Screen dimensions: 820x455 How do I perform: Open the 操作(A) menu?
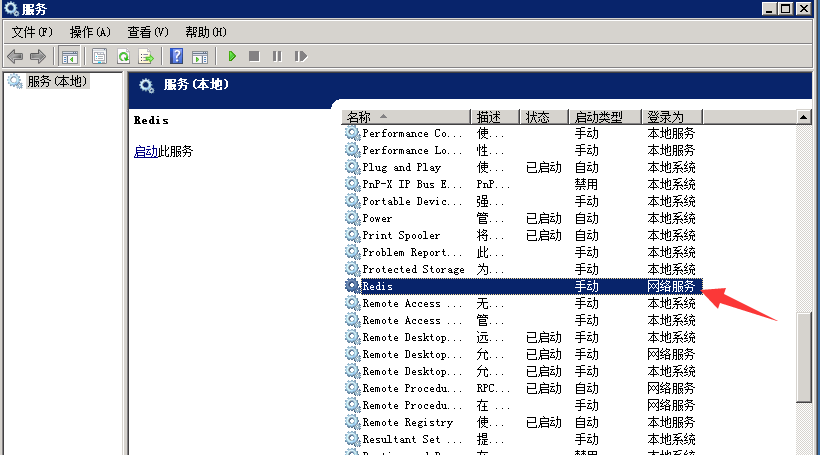tap(90, 32)
